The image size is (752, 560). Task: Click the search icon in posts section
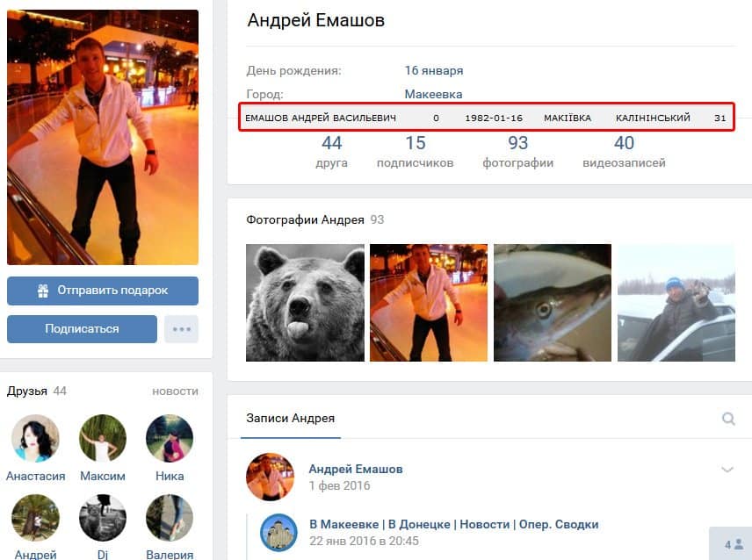point(727,419)
